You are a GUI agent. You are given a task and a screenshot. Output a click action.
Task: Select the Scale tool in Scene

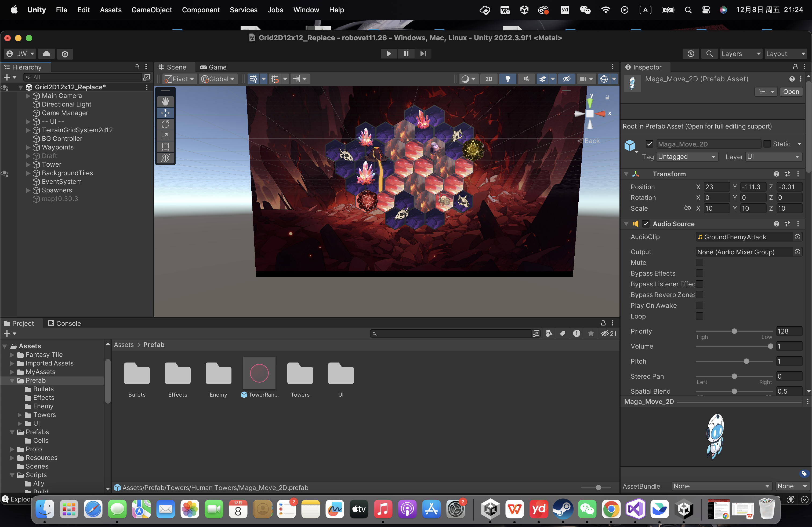165,135
